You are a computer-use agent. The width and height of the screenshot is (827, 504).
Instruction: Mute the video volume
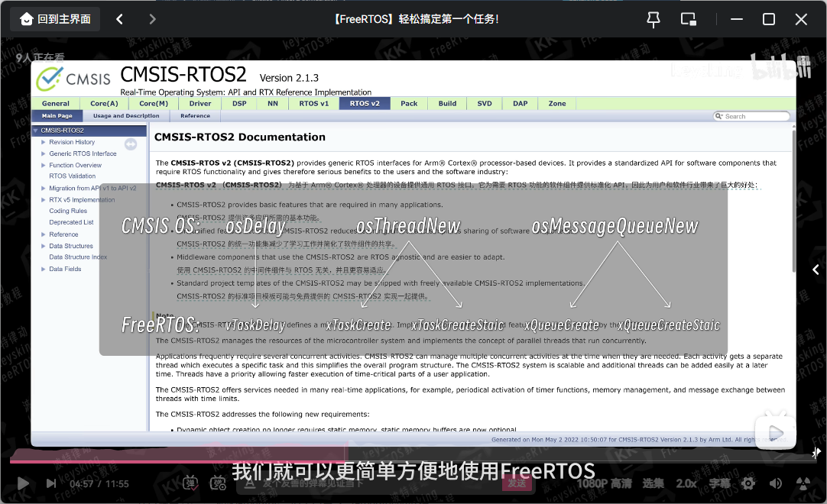click(x=775, y=483)
